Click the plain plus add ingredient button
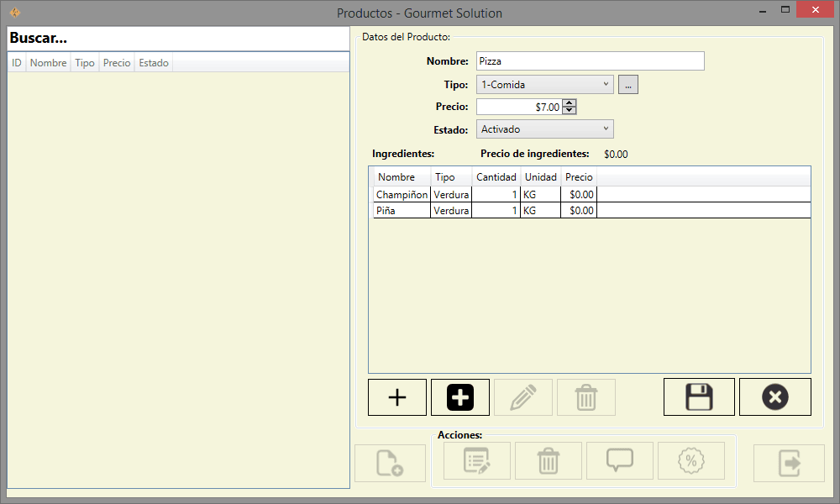The height and width of the screenshot is (504, 840). click(397, 397)
